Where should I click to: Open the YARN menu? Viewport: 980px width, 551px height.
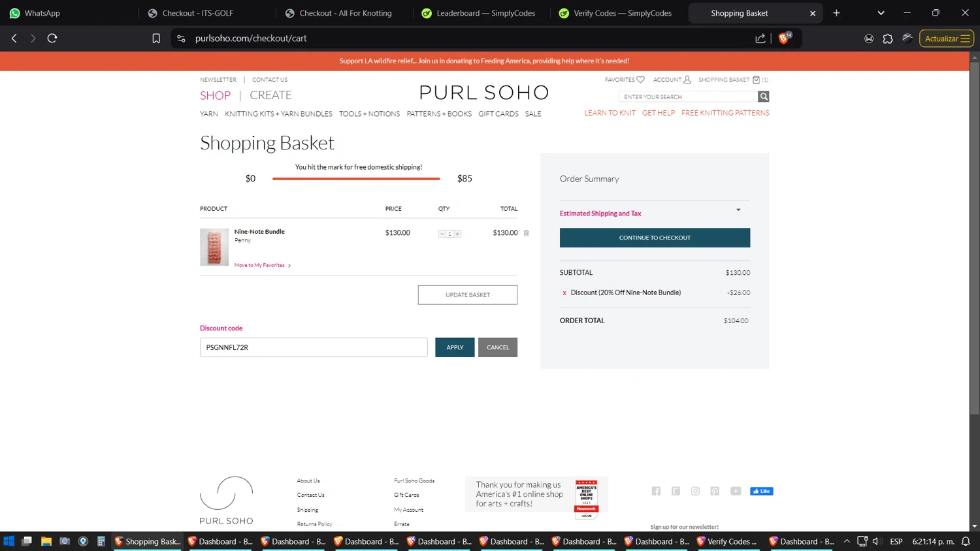pos(209,114)
